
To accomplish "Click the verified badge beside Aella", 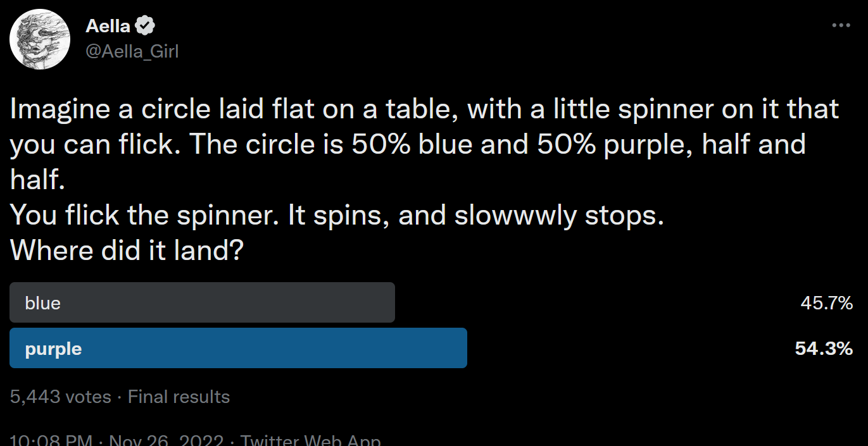I will coord(146,26).
